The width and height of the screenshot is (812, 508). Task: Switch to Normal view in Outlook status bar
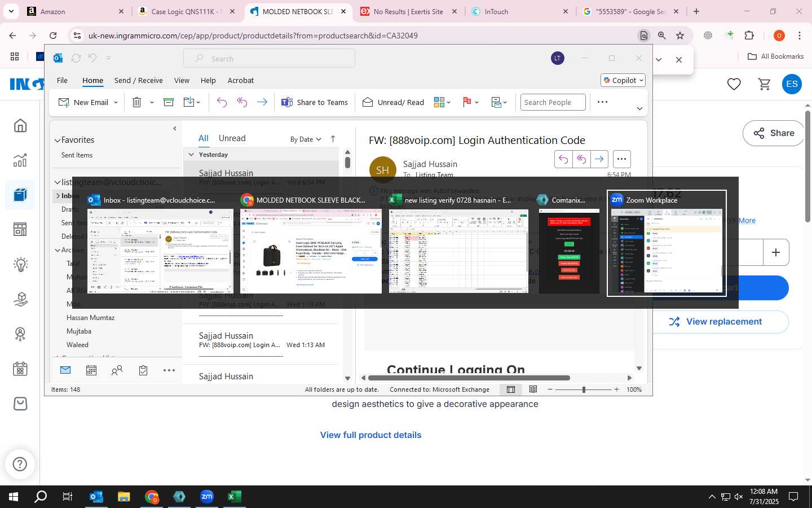point(511,389)
